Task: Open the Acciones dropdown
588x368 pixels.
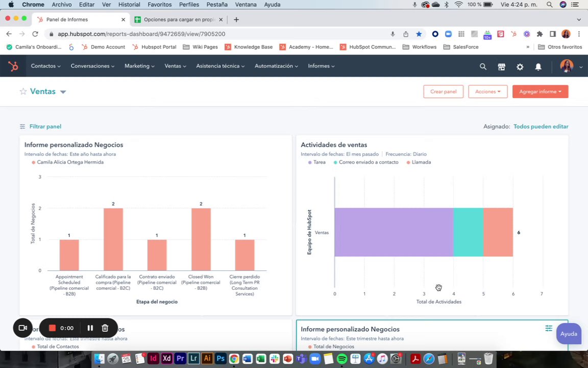Action: (x=487, y=91)
